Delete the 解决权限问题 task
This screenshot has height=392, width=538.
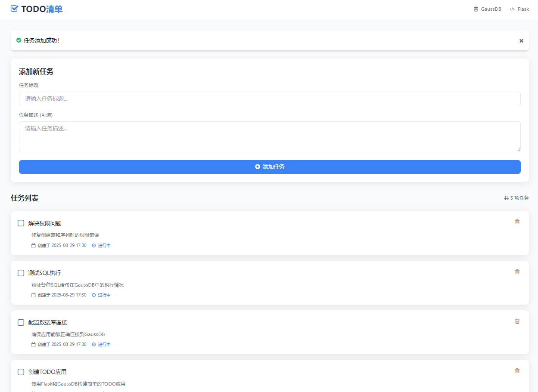coord(517,222)
